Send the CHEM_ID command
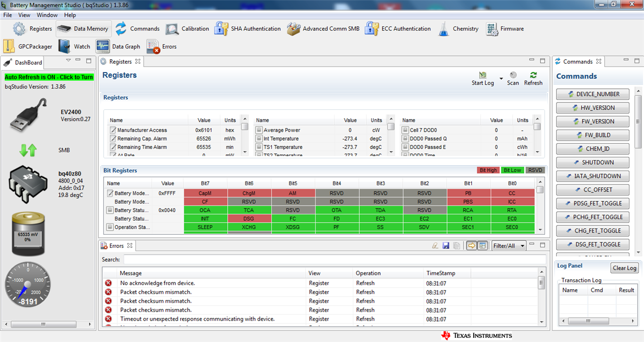Image resolution: width=644 pixels, height=342 pixels. [592, 149]
